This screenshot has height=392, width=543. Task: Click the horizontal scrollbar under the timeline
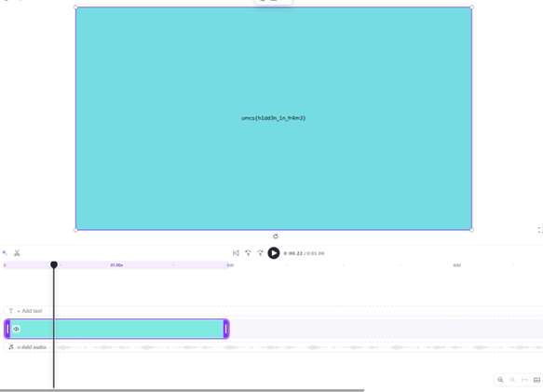click(x=182, y=390)
